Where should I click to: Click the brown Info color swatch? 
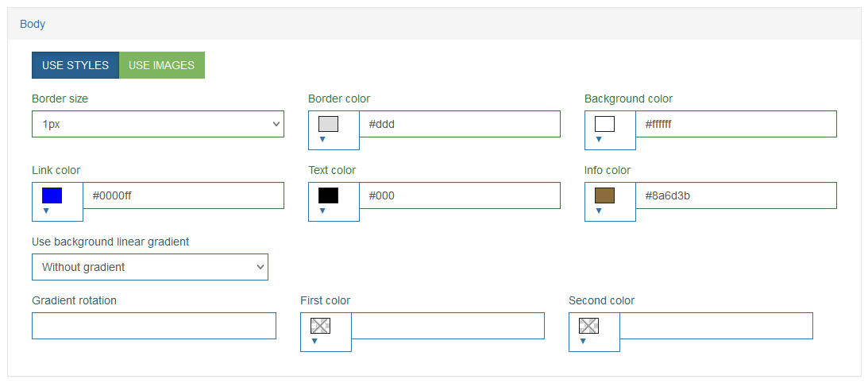605,195
